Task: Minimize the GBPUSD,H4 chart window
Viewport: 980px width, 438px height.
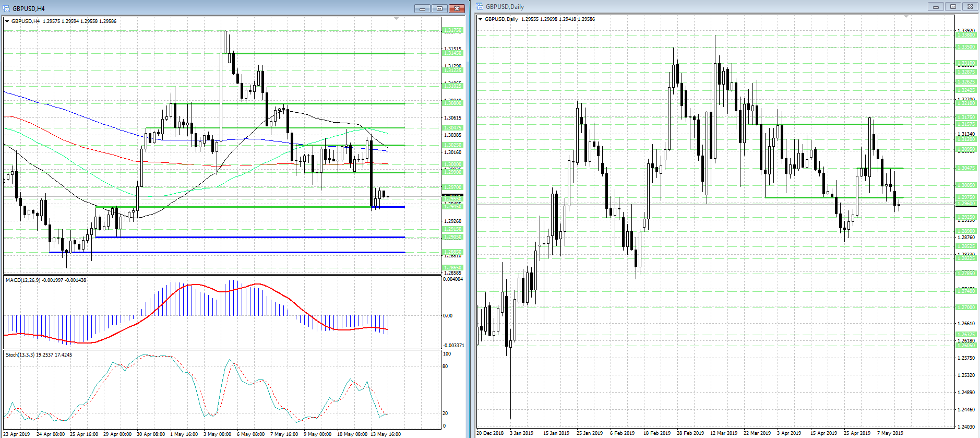Action: click(x=422, y=8)
